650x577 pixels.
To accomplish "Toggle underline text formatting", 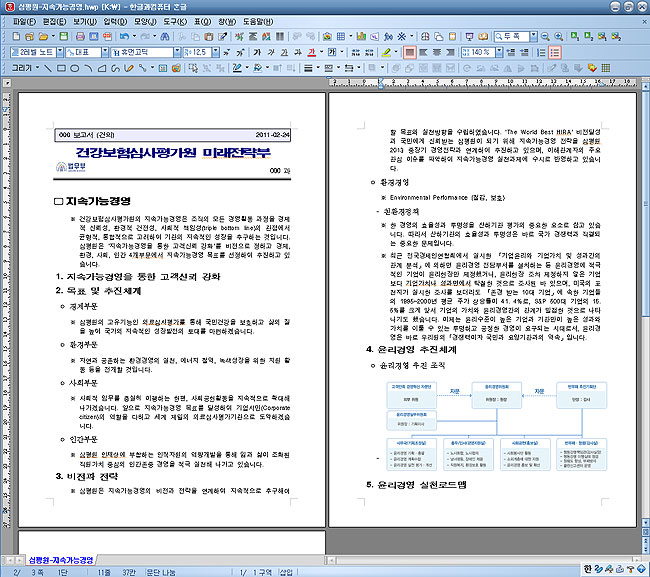I will (284, 52).
